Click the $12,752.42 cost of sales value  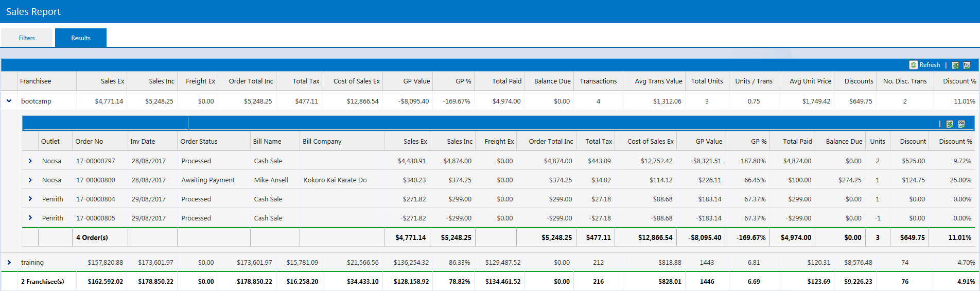click(x=656, y=161)
